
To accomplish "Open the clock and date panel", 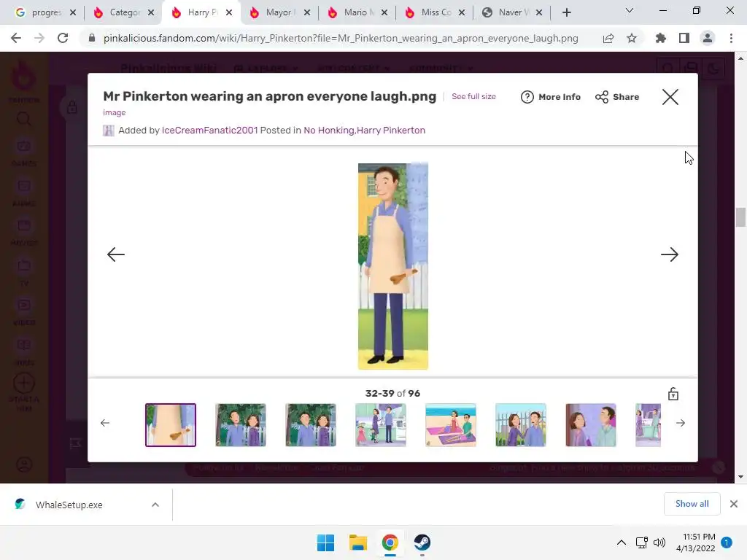I will [695, 542].
